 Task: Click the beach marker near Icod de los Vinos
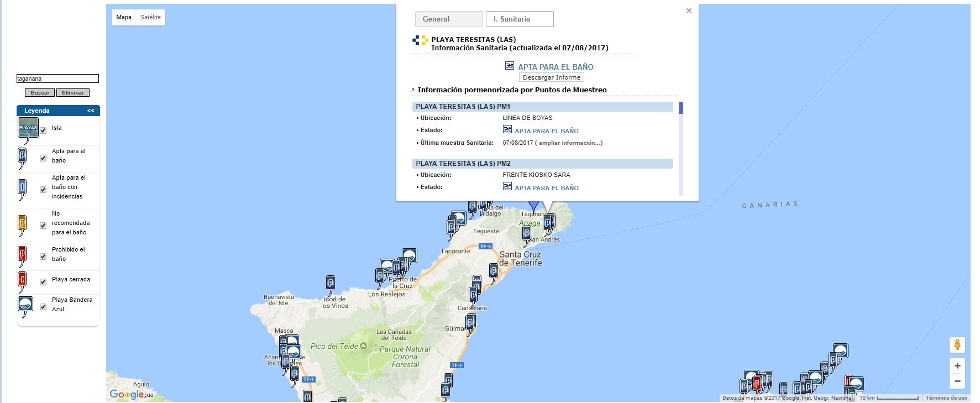point(331,283)
